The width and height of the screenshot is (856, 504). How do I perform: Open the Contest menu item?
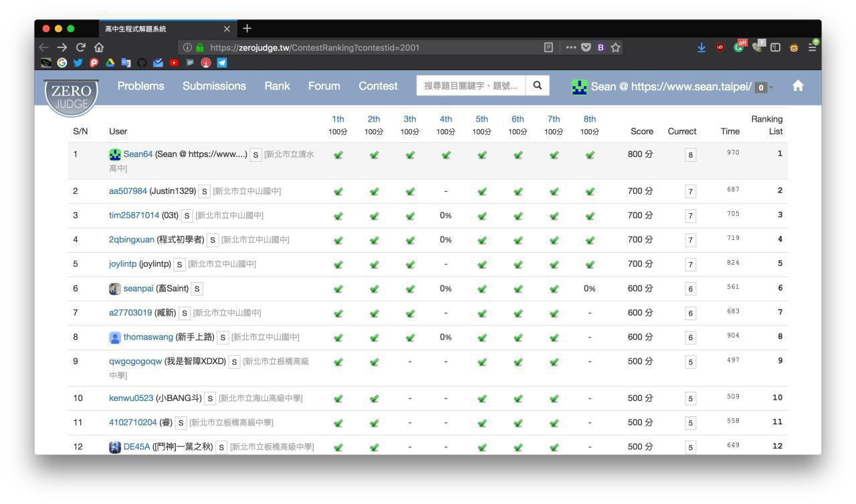pyautogui.click(x=378, y=86)
